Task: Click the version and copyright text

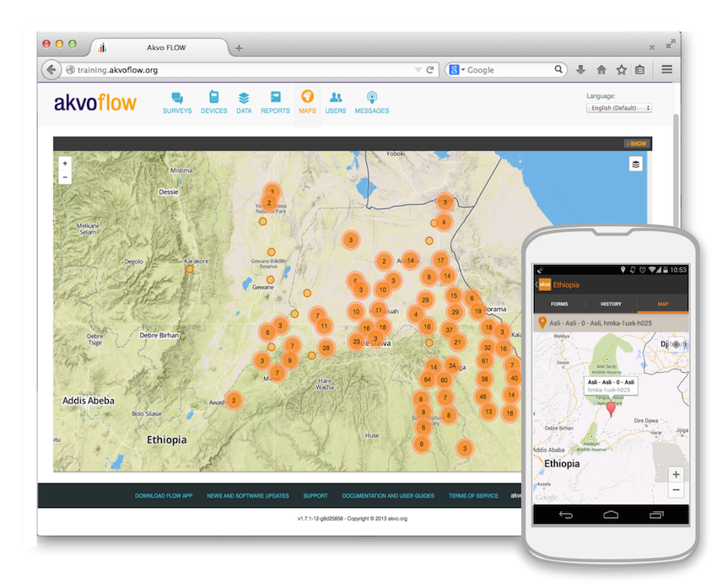Action: pyautogui.click(x=353, y=519)
